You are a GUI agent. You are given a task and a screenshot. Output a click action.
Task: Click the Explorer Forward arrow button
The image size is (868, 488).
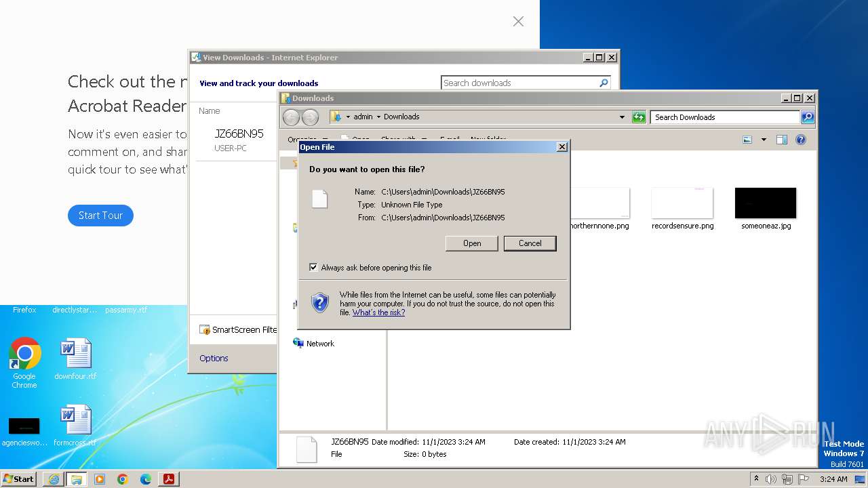click(x=310, y=117)
